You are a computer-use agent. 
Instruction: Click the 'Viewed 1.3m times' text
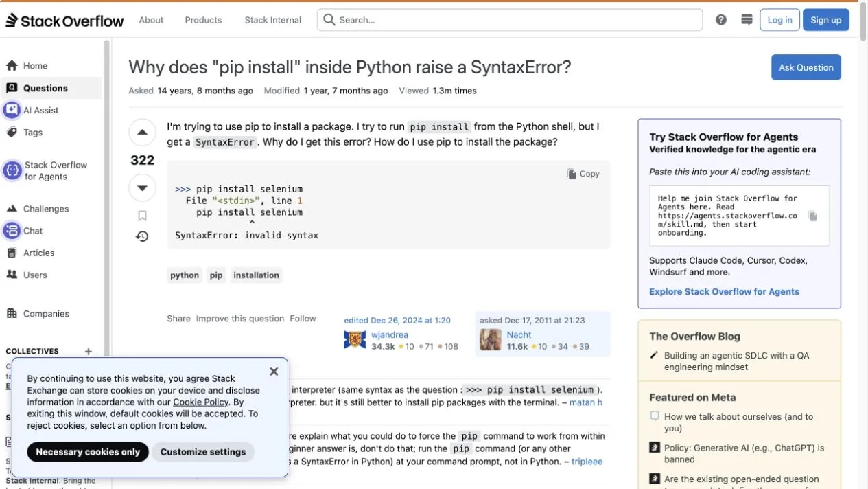(438, 91)
